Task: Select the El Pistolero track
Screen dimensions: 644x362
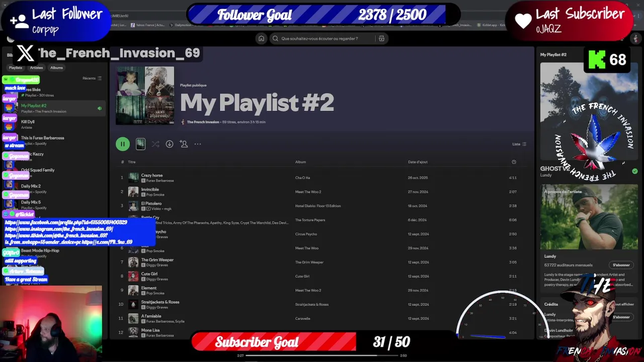Action: click(x=151, y=204)
